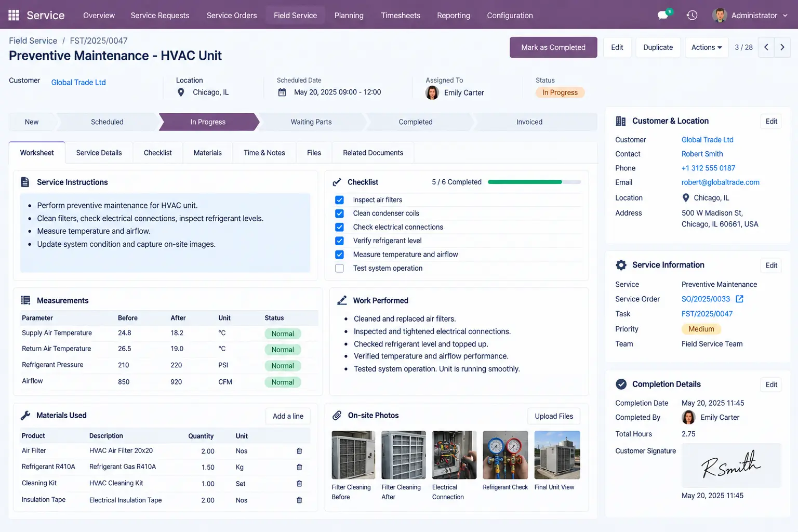This screenshot has width=798, height=532.
Task: Uncheck Measure temperature and airflow checkbox
Action: [x=339, y=255]
